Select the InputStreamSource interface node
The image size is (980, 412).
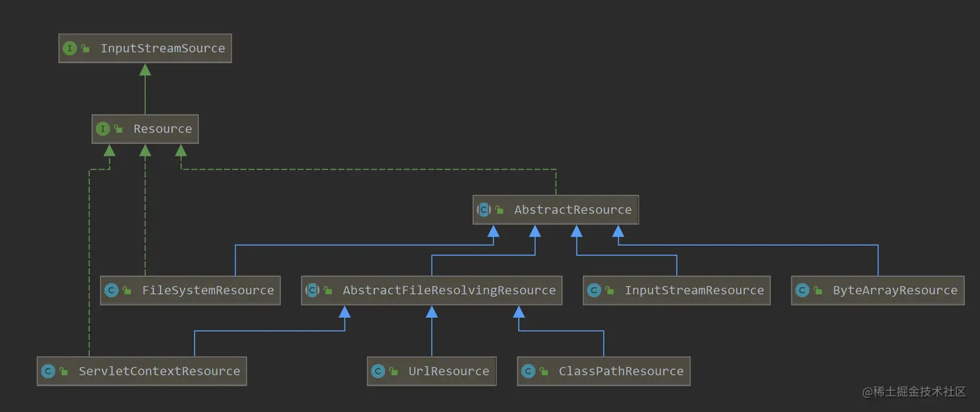point(145,49)
